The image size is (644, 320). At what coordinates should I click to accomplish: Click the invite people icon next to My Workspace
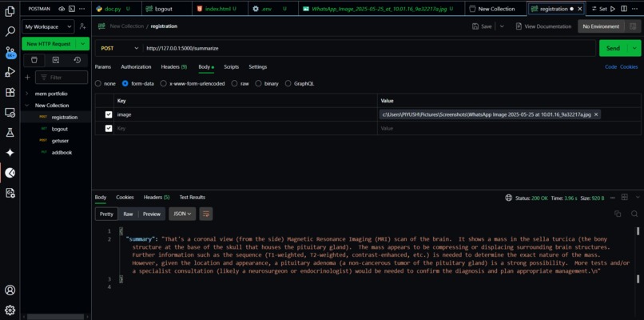pos(82,26)
